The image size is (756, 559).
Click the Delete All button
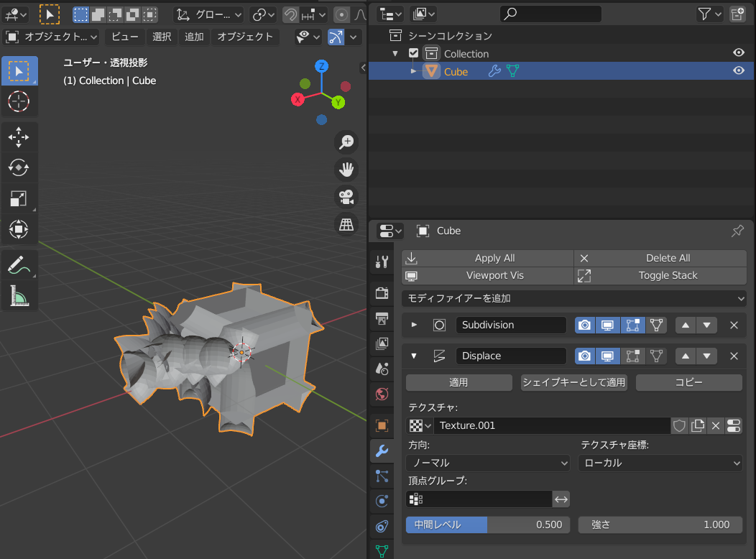point(660,258)
